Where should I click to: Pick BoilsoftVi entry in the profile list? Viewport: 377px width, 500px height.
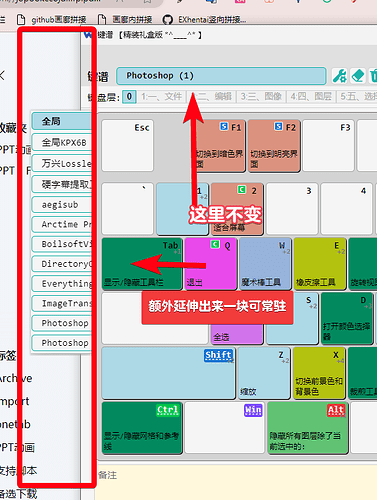(x=62, y=244)
